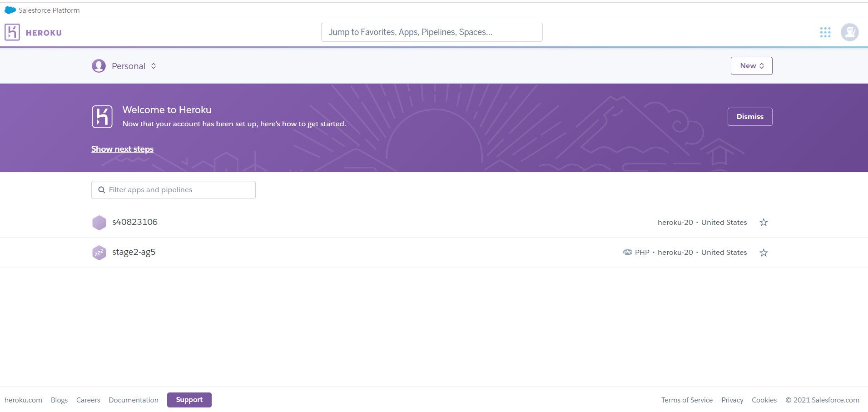Screen dimensions: 868x412
Task: Click the s40823106 app hexagon icon
Action: (99, 223)
